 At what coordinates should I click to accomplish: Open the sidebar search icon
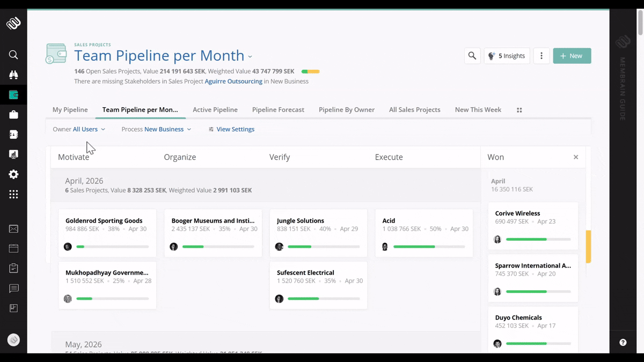click(x=13, y=55)
